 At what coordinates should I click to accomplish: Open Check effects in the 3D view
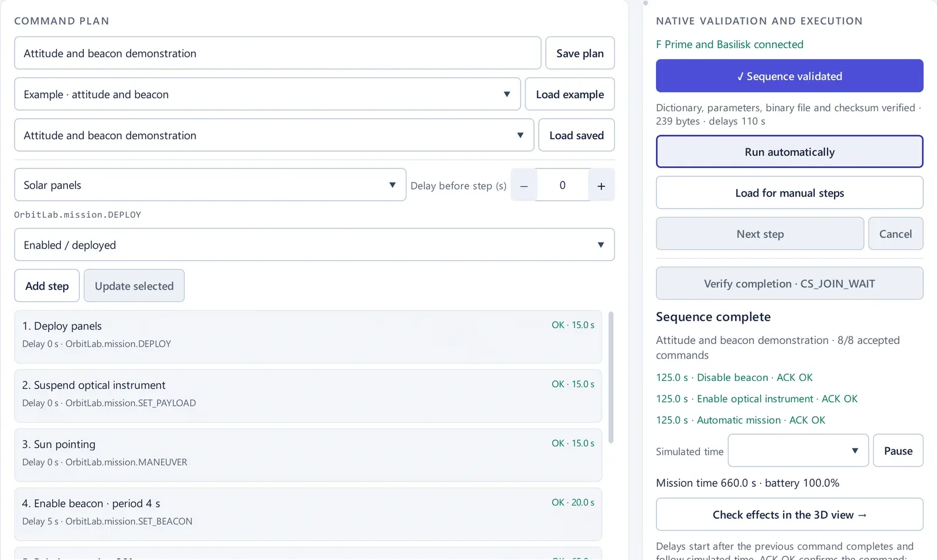tap(789, 515)
